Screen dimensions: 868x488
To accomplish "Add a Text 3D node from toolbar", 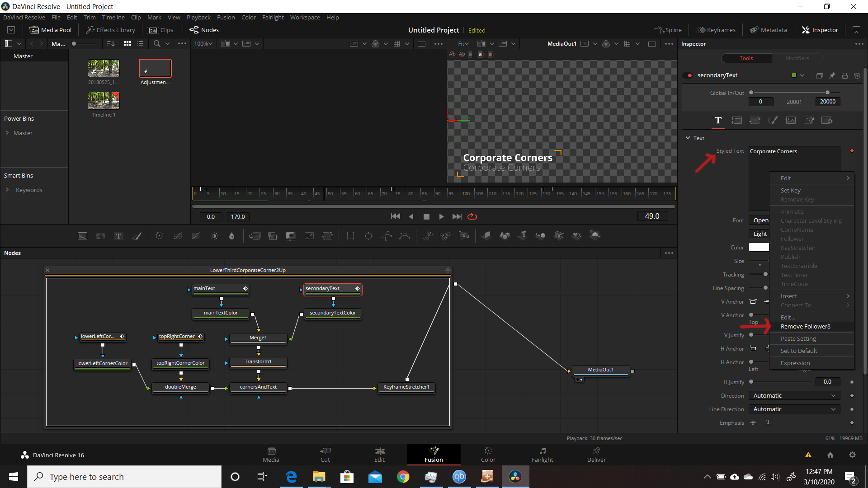I will pos(523,235).
